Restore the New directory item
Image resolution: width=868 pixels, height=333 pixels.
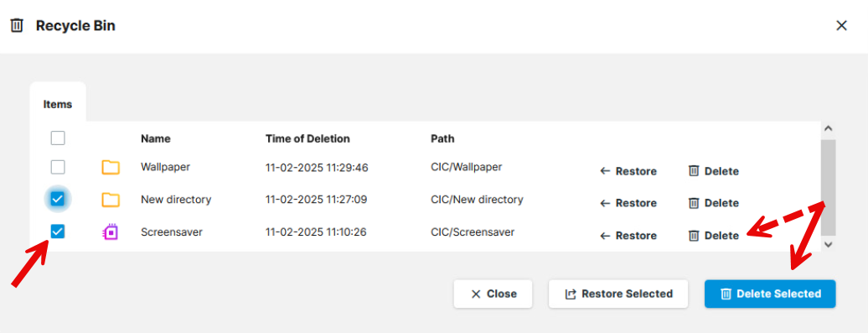628,203
